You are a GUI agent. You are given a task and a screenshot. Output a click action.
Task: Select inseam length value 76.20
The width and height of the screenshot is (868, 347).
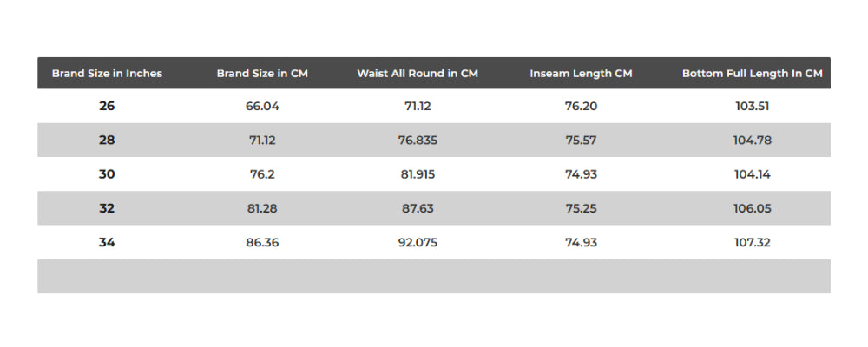[581, 106]
